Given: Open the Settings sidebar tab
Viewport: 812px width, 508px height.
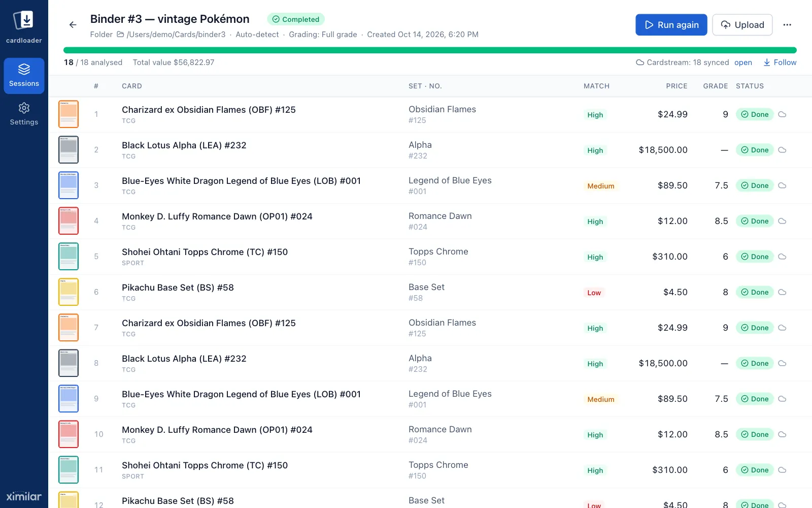Looking at the screenshot, I should (24, 114).
